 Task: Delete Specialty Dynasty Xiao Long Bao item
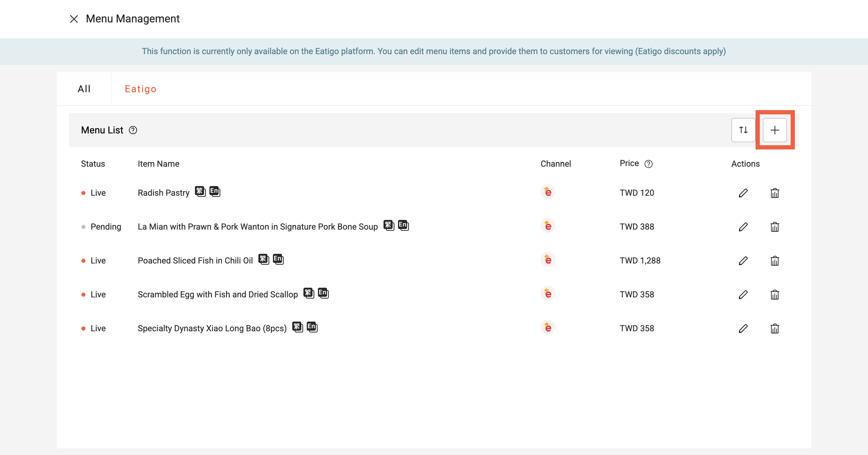[775, 329]
